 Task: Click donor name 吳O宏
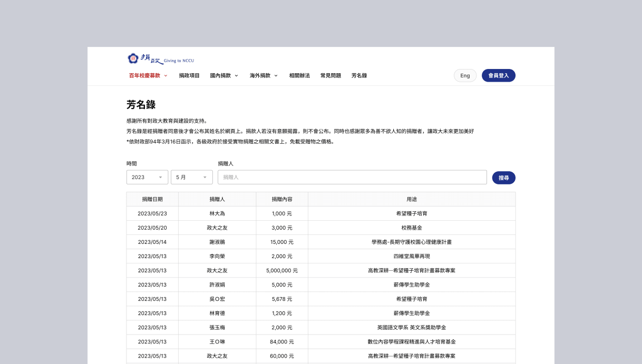coord(217,299)
